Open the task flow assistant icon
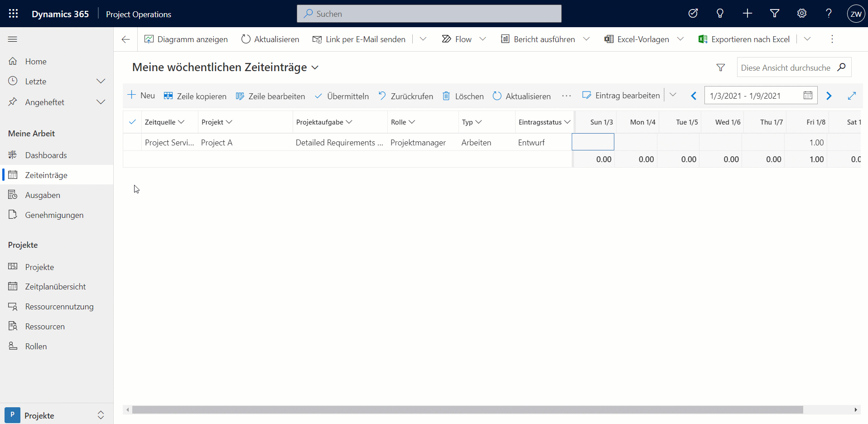 point(693,14)
